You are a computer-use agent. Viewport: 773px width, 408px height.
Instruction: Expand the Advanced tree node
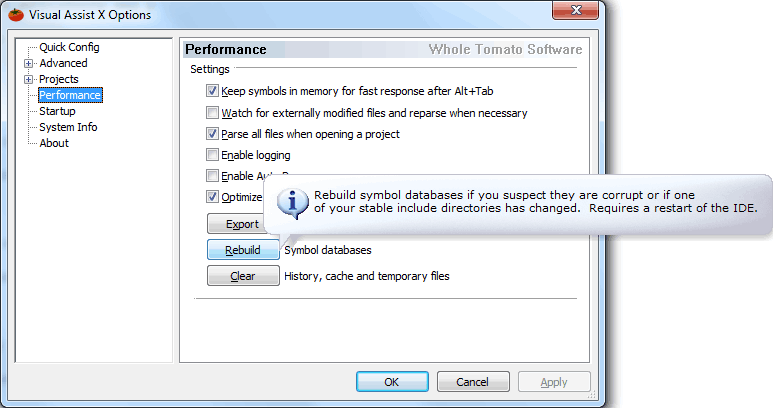[x=29, y=64]
